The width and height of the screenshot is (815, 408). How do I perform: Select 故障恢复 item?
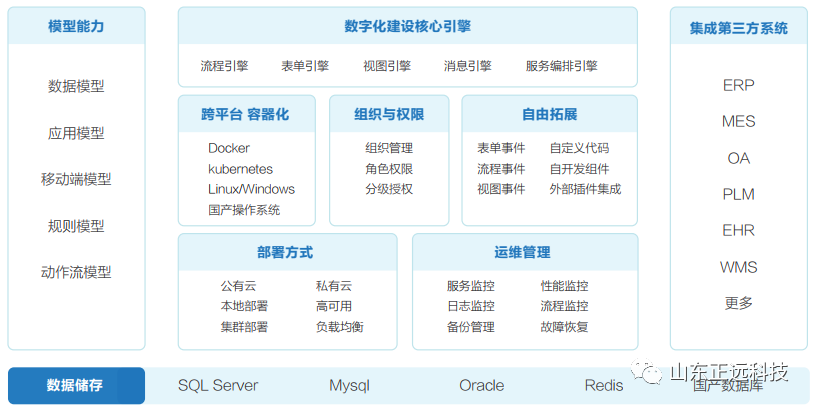(x=565, y=327)
